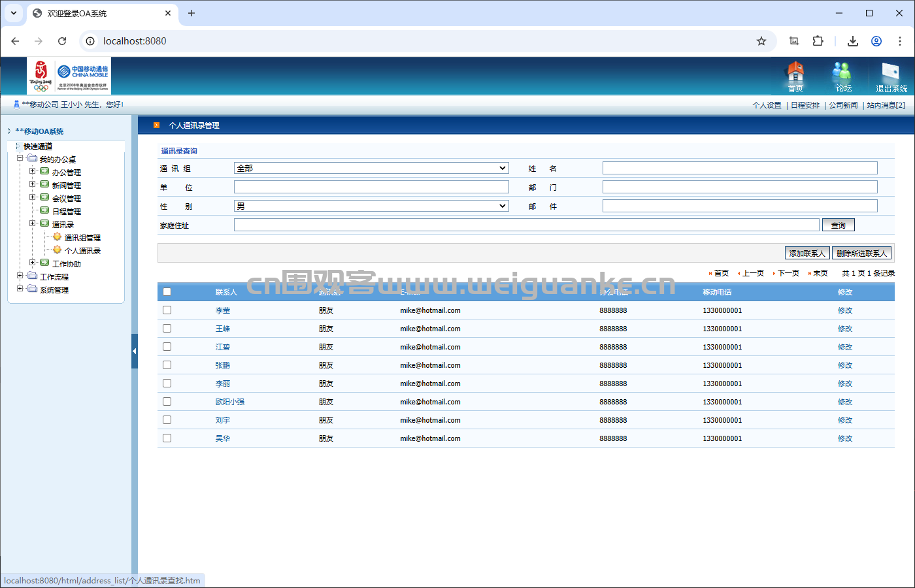Check the box for contact 李蕾
Image resolution: width=915 pixels, height=588 pixels.
pos(167,310)
